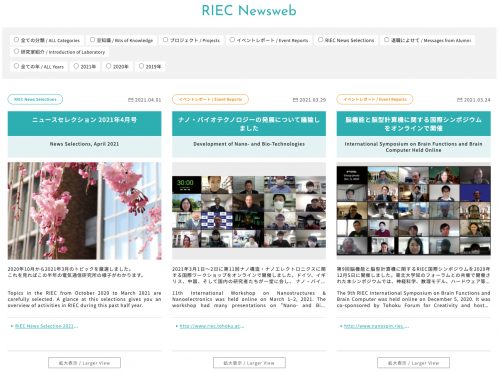The width and height of the screenshot is (500, 372).
Task: Click the calendar icon beside 2021.04.01
Action: pyautogui.click(x=131, y=100)
